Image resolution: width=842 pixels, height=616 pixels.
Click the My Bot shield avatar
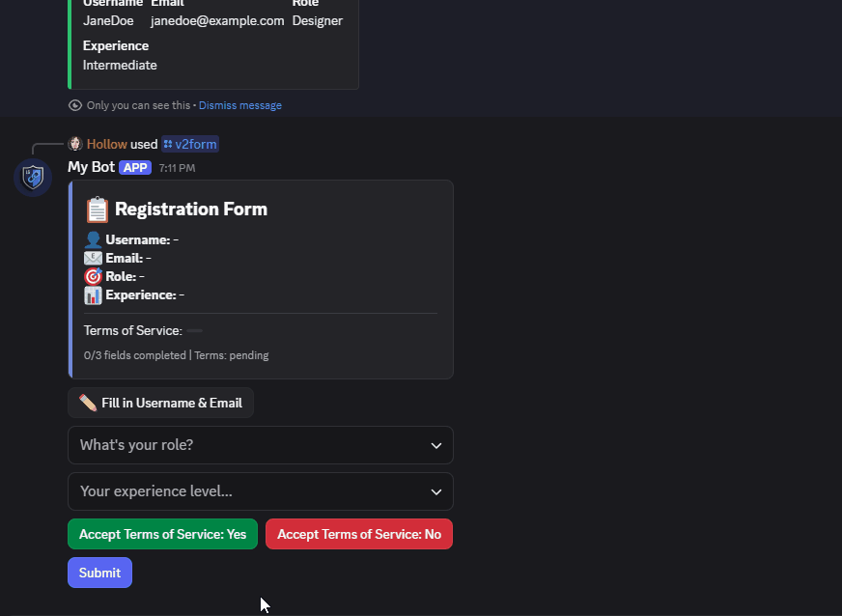click(x=33, y=178)
